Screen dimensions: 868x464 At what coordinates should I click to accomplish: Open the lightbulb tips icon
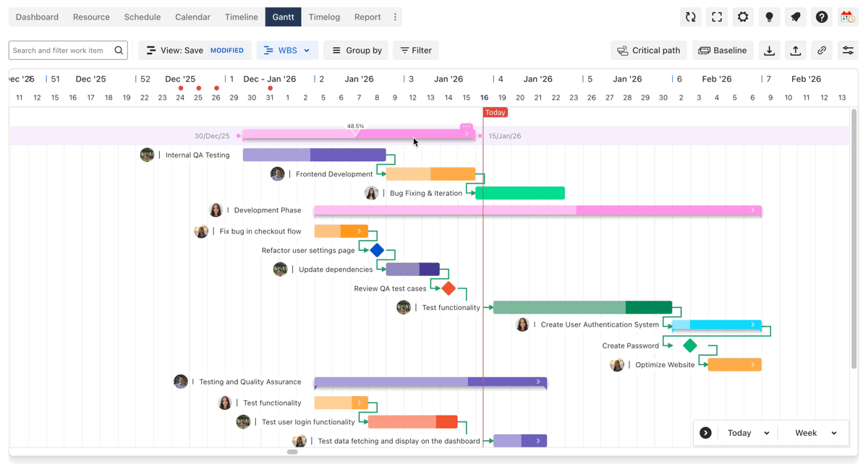(769, 17)
